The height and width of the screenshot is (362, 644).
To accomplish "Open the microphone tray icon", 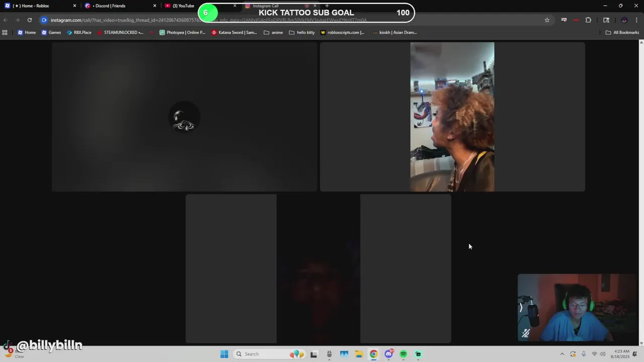I will pos(584,354).
